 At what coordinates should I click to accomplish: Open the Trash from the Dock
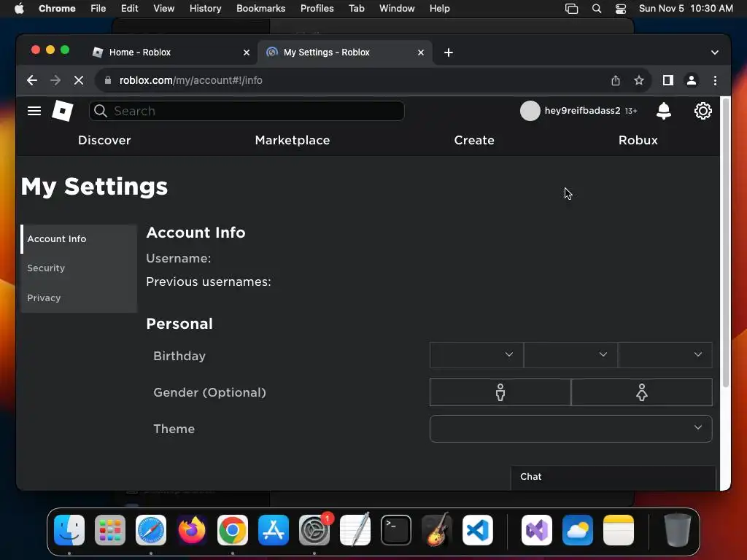point(678,530)
